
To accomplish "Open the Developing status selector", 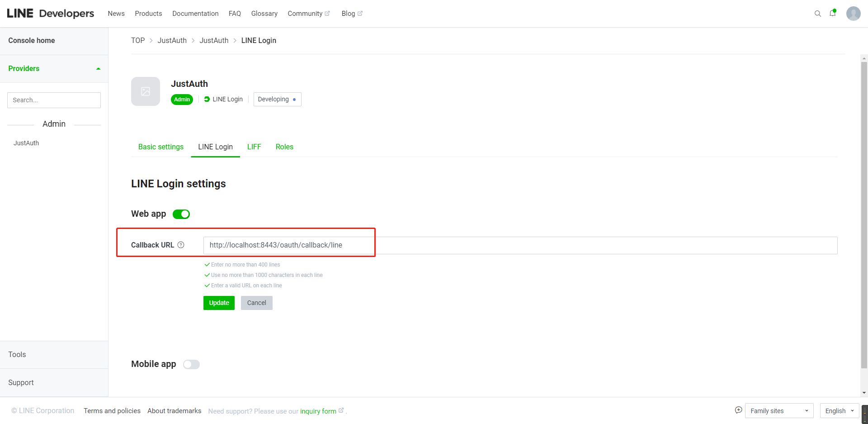I will tap(277, 99).
